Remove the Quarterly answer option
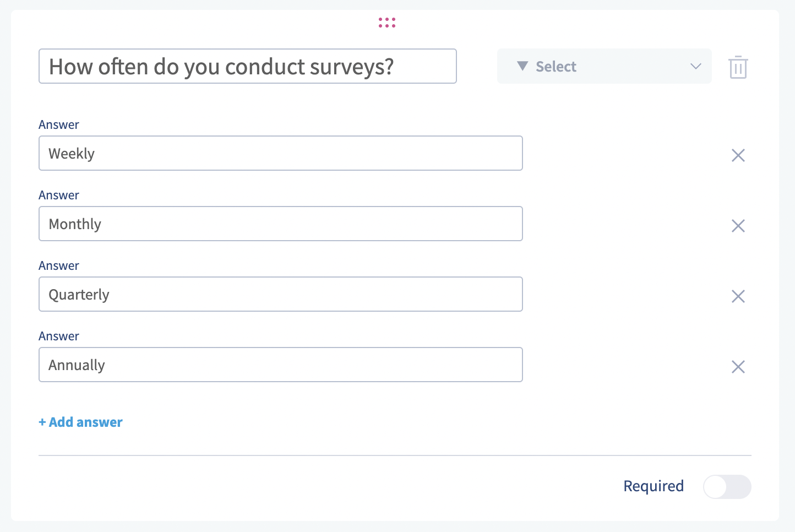This screenshot has width=795, height=532. tap(738, 296)
